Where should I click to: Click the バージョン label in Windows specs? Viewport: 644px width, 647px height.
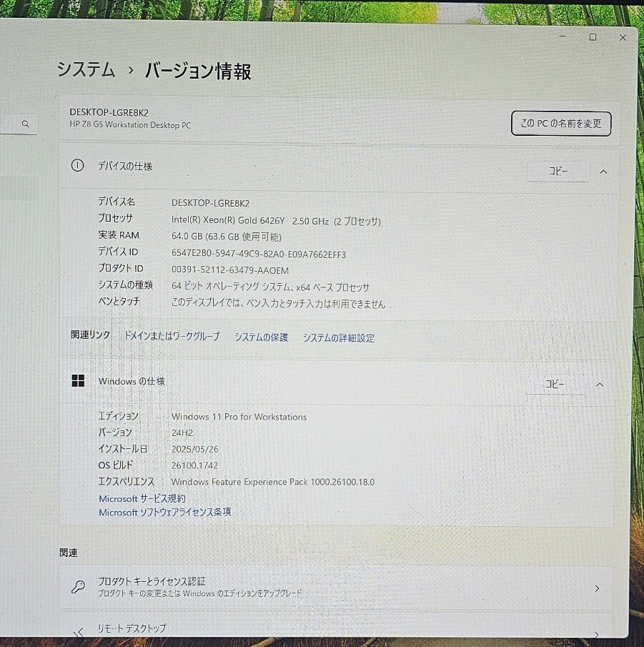point(115,432)
